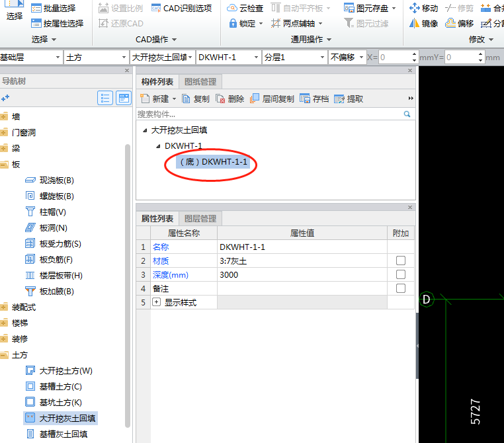The image size is (504, 443).
Task: Click the 材质 value cell 3:7灰土
Action: click(x=302, y=261)
